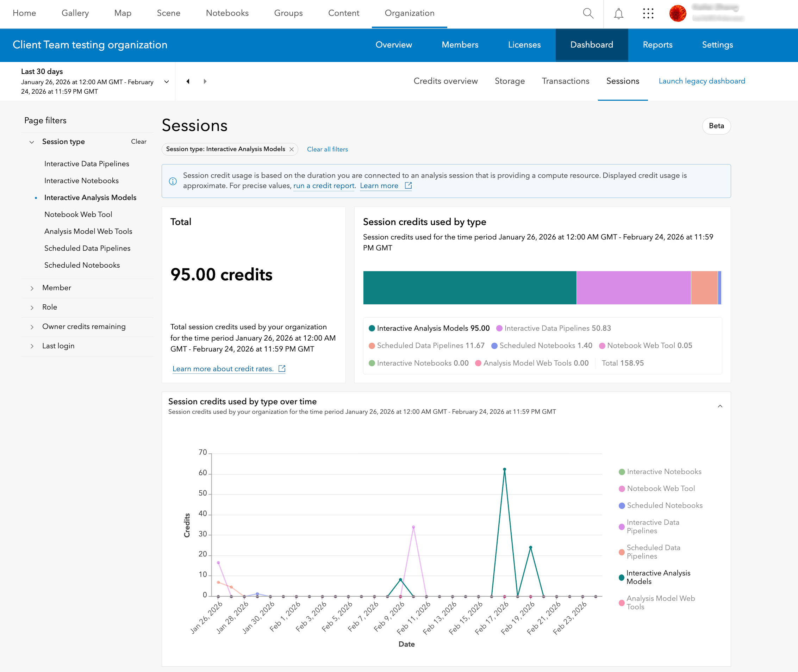Open the Last 30 days date dropdown
This screenshot has height=672, width=798.
point(167,81)
